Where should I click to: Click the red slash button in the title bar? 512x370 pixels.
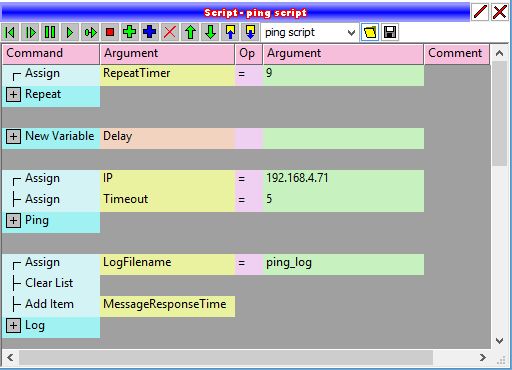(x=480, y=12)
